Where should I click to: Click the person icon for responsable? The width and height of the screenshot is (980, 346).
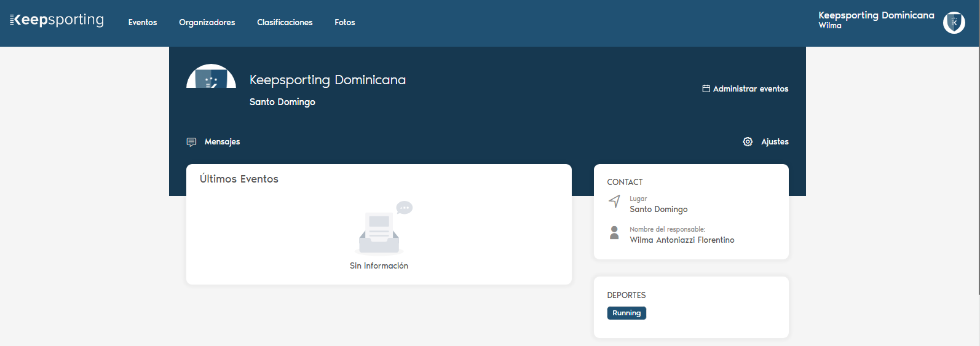coord(614,232)
